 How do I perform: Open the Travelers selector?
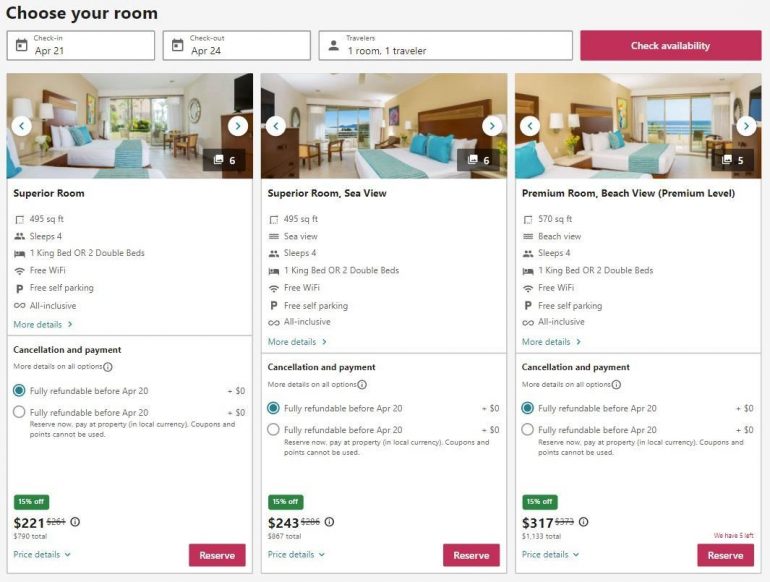click(x=446, y=45)
